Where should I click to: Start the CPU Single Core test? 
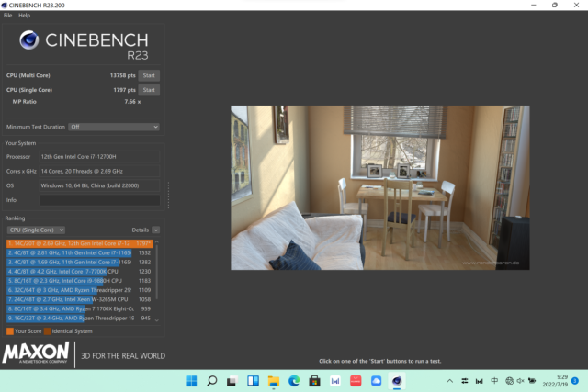coord(149,90)
